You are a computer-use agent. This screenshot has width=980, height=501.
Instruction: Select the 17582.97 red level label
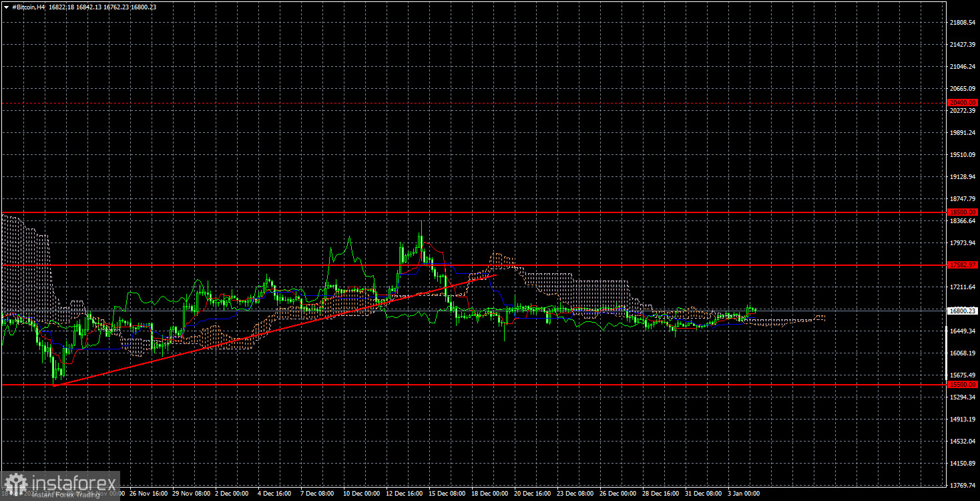pos(963,265)
